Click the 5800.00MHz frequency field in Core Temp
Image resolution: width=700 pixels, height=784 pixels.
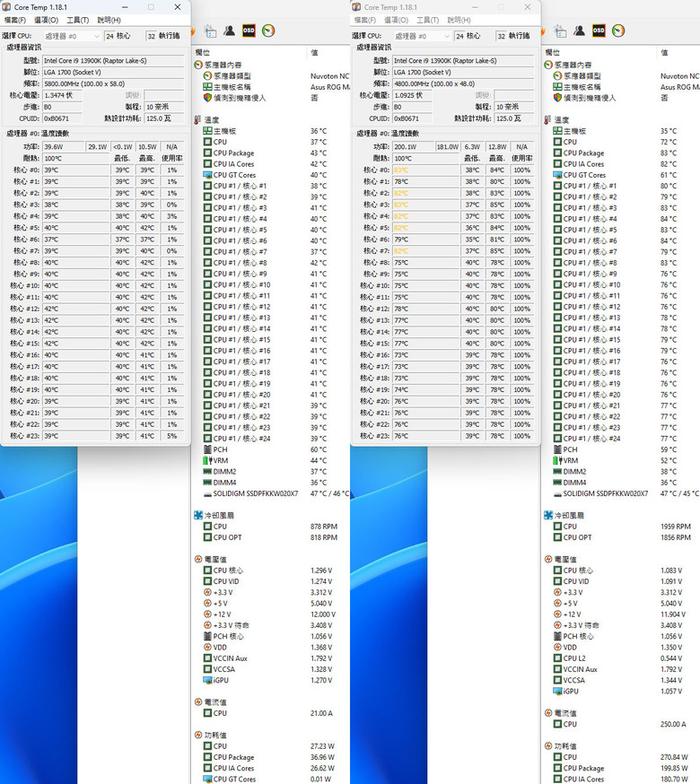click(x=113, y=84)
